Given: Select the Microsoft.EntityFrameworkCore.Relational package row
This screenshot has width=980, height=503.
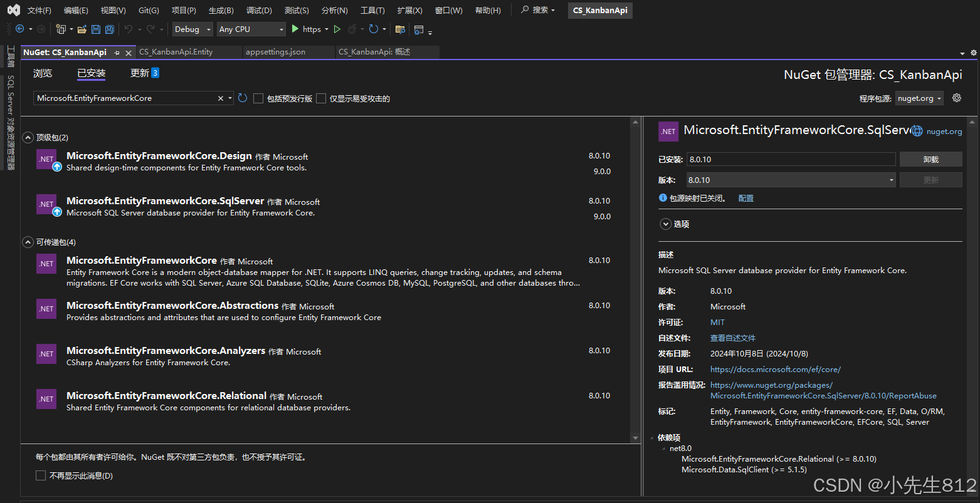Looking at the screenshot, I should coord(326,401).
